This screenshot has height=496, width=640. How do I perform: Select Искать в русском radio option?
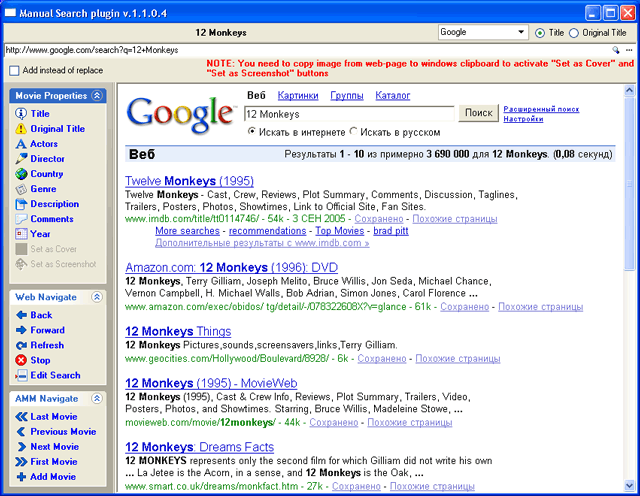(353, 131)
